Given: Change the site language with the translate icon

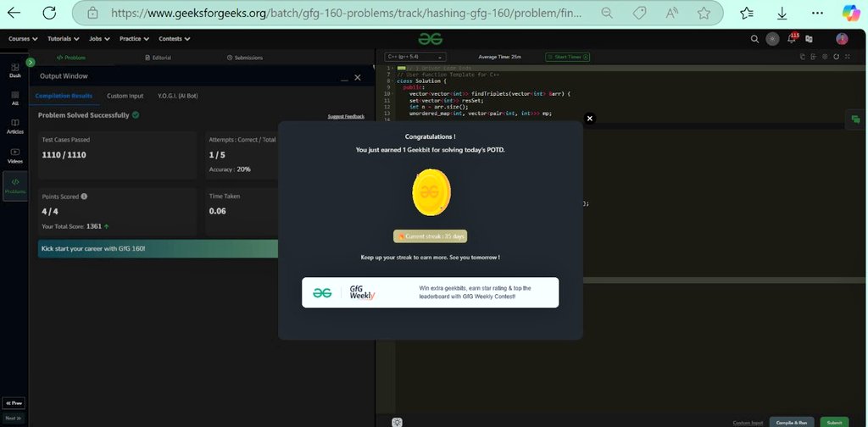Looking at the screenshot, I should 809,39.
